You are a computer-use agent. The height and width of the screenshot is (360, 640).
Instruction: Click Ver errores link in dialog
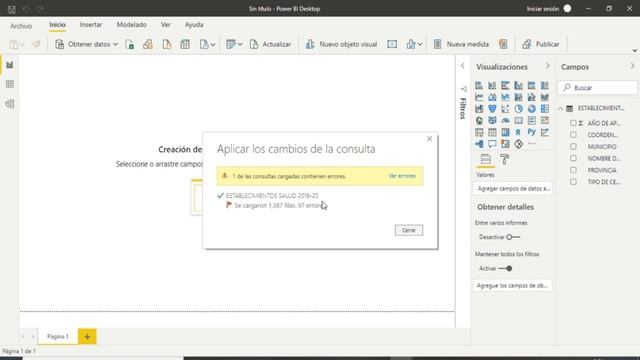[402, 176]
